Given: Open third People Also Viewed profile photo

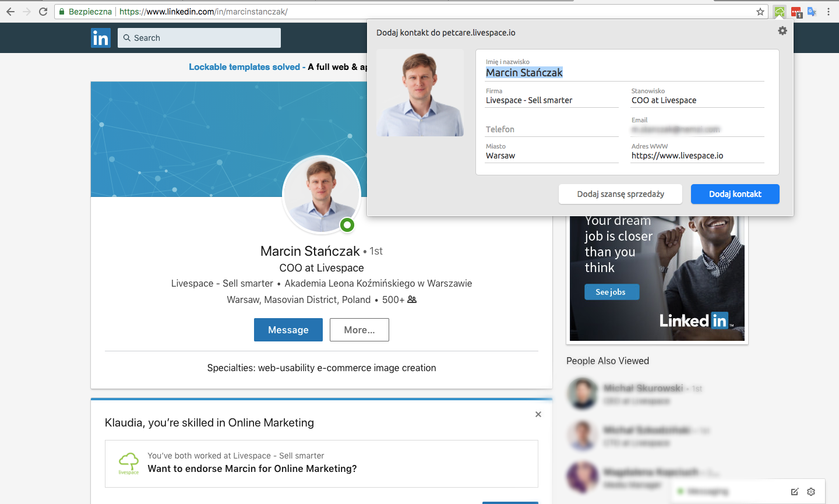Looking at the screenshot, I should point(583,477).
